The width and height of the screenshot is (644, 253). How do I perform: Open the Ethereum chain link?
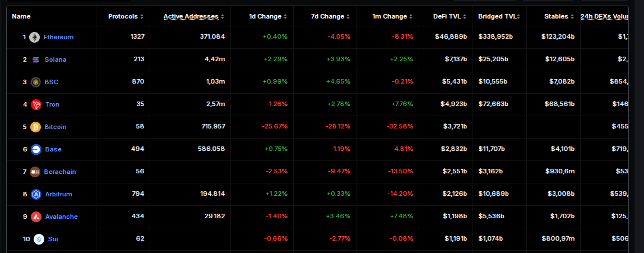click(x=58, y=37)
